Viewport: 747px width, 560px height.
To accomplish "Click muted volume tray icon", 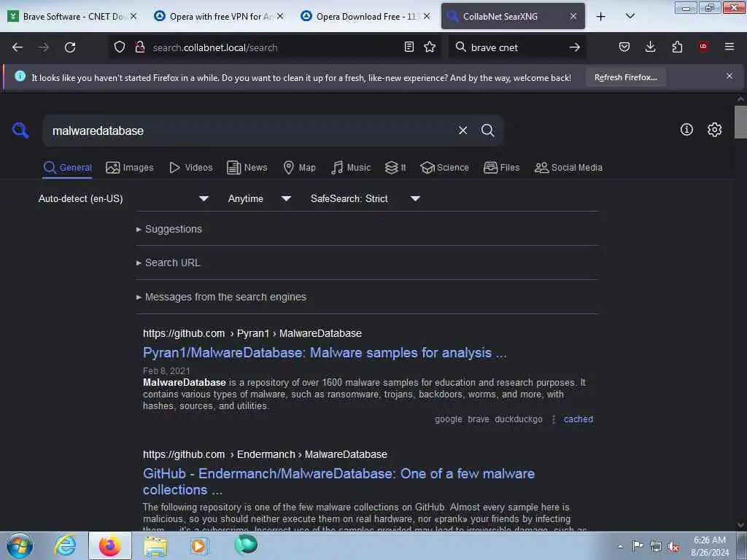I will coord(673,547).
